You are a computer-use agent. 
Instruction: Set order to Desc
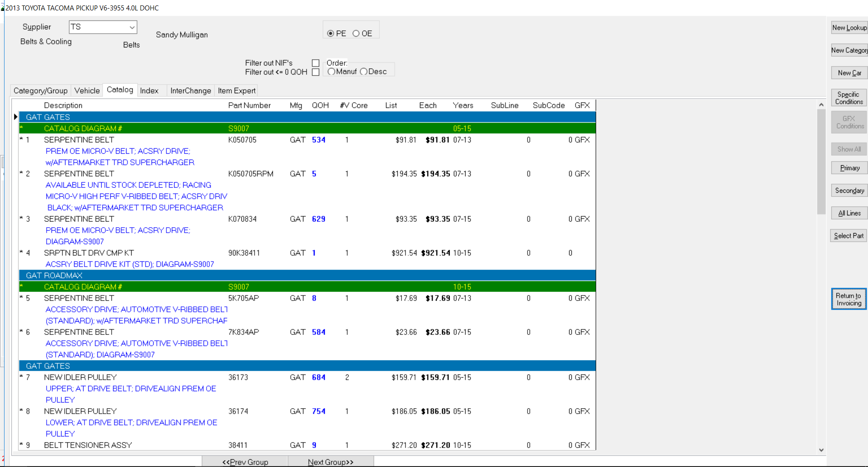pyautogui.click(x=363, y=72)
